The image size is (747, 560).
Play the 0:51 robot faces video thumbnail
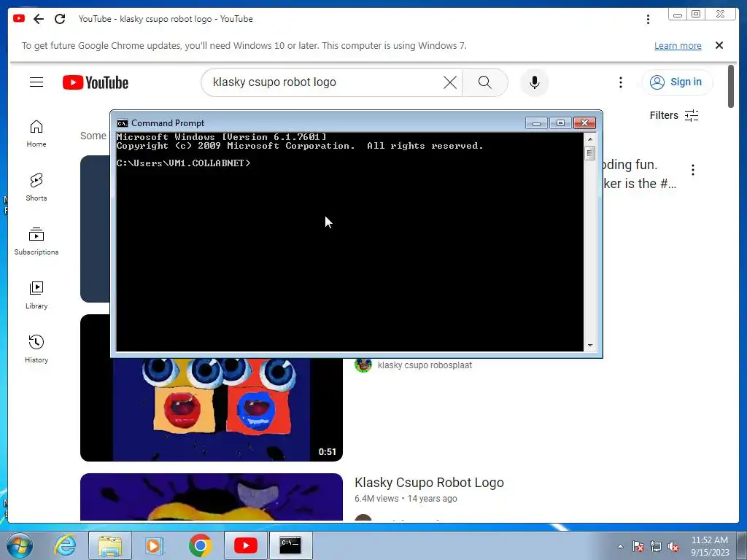coord(212,410)
